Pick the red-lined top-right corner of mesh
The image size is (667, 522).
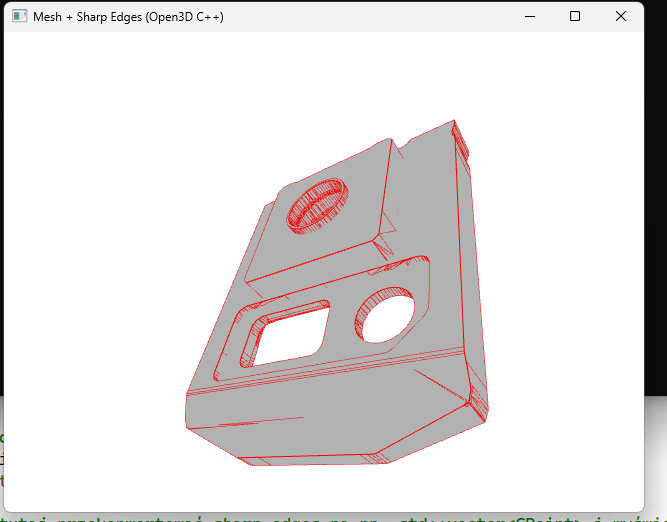(460, 137)
